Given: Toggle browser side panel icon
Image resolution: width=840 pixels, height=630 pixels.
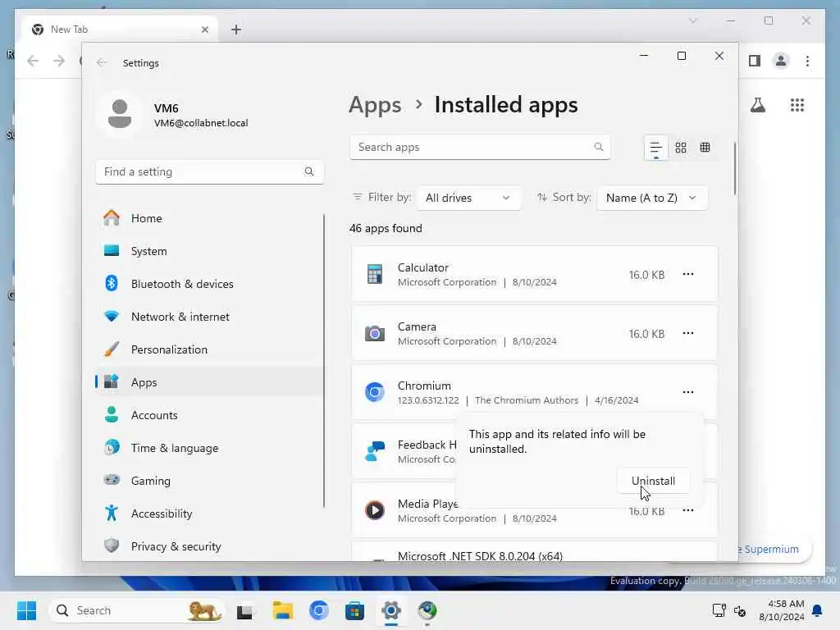Looking at the screenshot, I should click(755, 61).
